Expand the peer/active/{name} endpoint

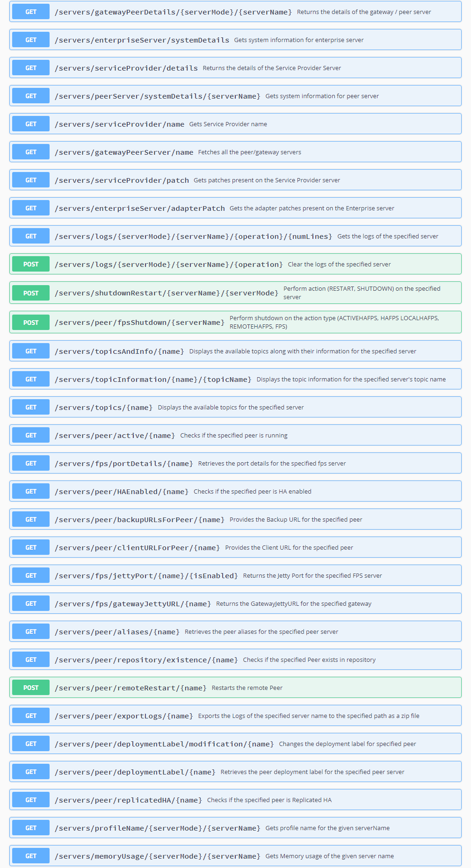tap(115, 436)
